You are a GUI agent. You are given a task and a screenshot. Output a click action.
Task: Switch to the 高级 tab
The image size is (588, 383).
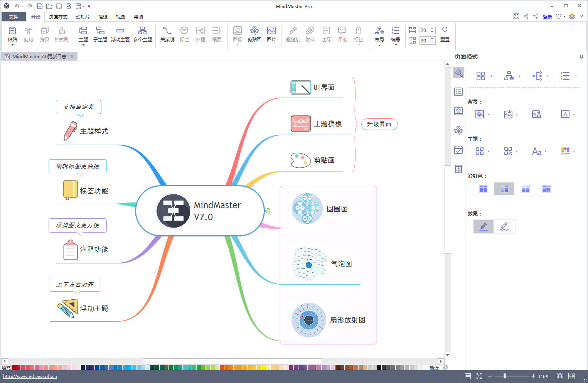(x=103, y=17)
